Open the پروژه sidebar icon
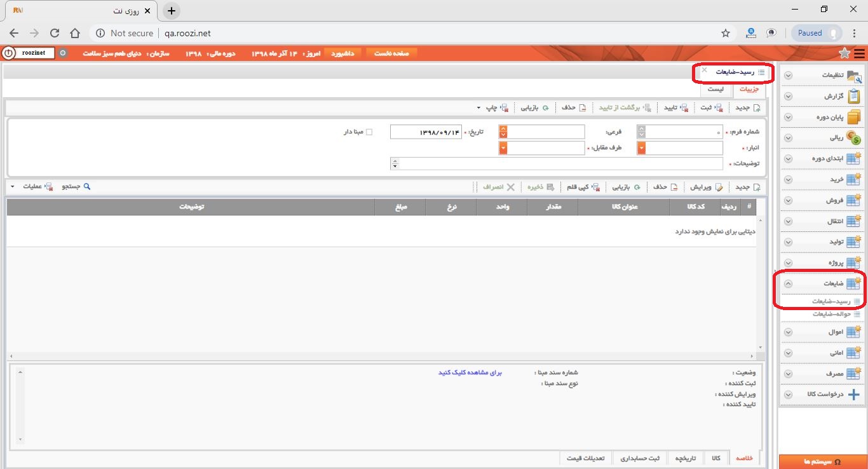The image size is (868, 469). 853,262
